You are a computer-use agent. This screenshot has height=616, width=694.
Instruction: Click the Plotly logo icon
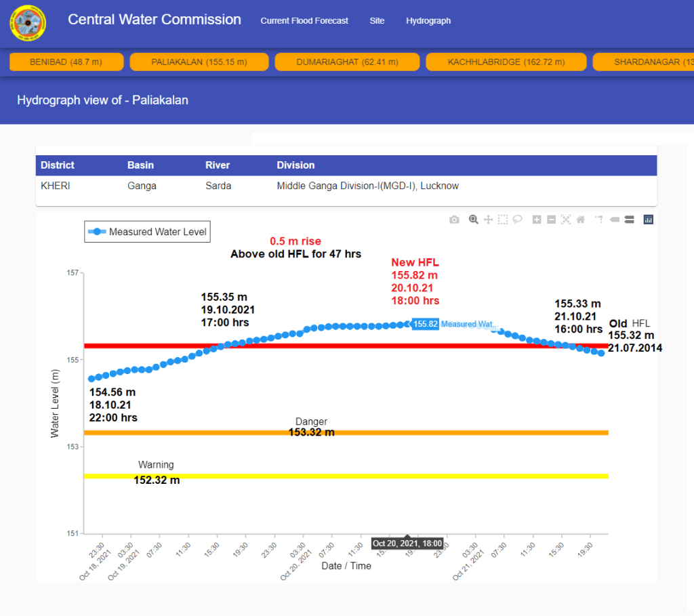(648, 220)
